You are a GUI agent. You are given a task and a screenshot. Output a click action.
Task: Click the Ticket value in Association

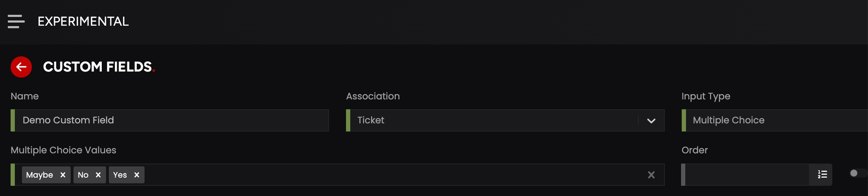pyautogui.click(x=371, y=120)
